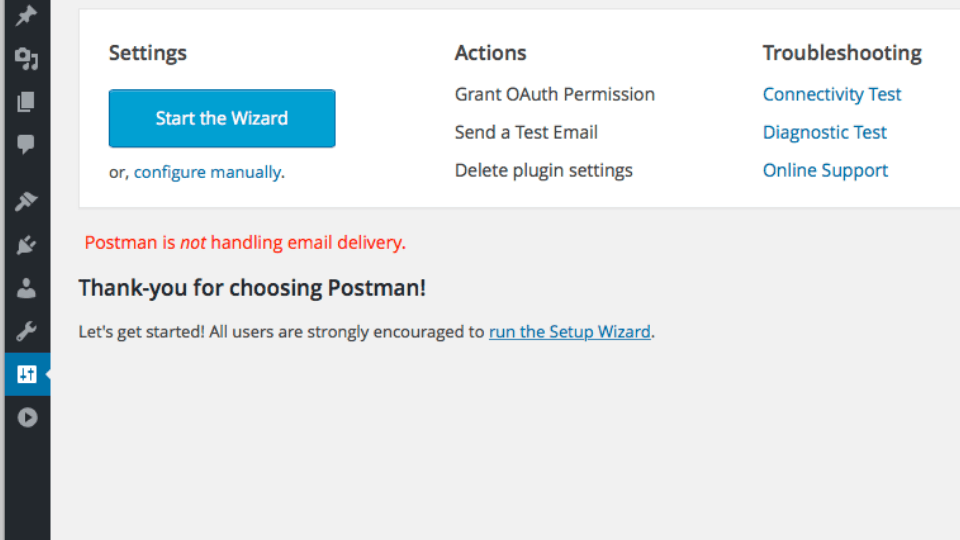Choose Send a Test Email action
960x540 pixels.
point(526,132)
